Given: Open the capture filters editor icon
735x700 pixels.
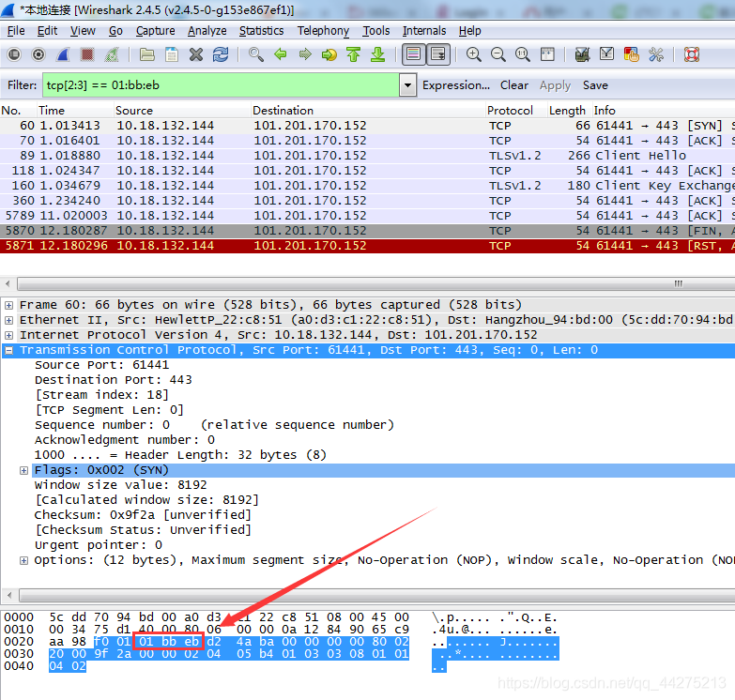Looking at the screenshot, I should pyautogui.click(x=582, y=54).
